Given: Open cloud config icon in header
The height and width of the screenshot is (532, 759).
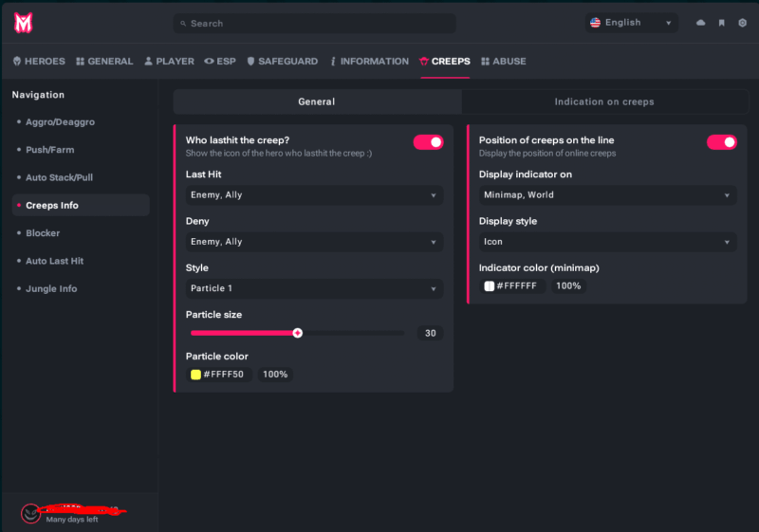Looking at the screenshot, I should pos(700,23).
